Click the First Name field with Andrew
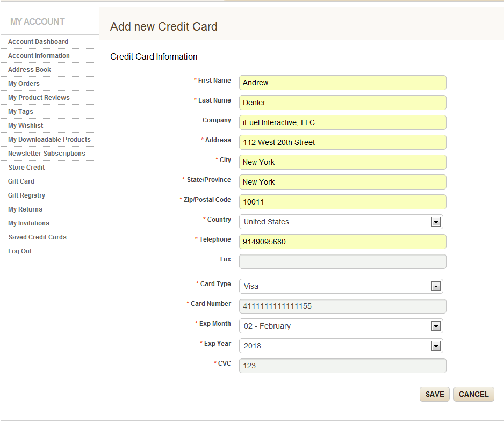 (343, 83)
